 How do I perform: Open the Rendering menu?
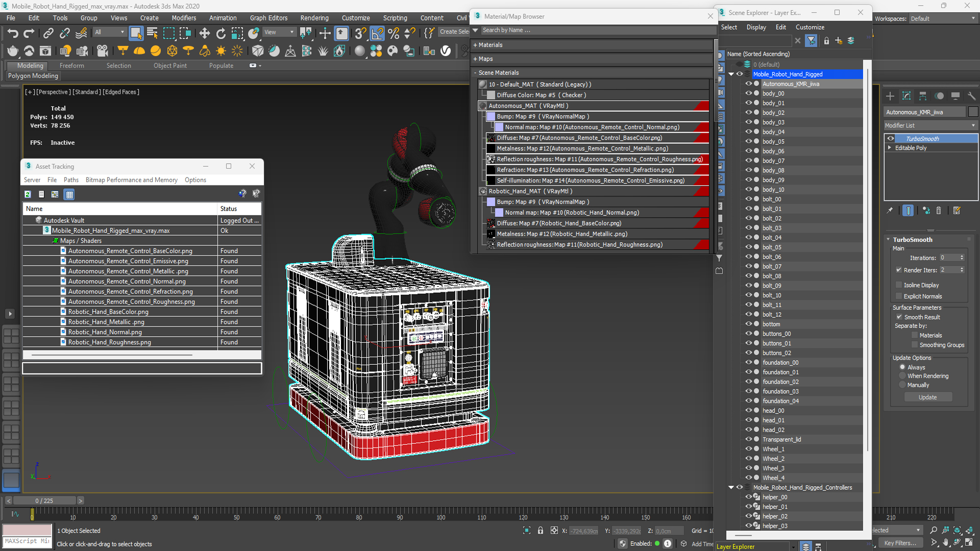(x=314, y=18)
